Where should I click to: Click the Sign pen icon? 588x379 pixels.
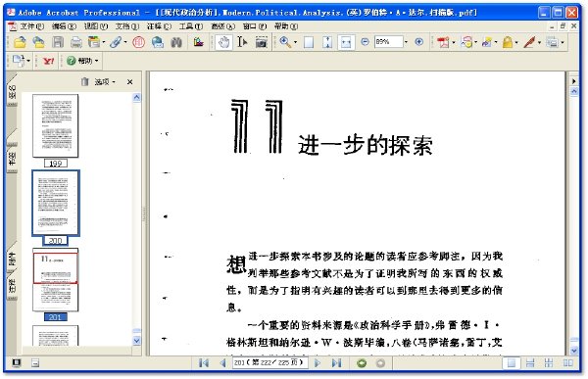[x=529, y=42]
